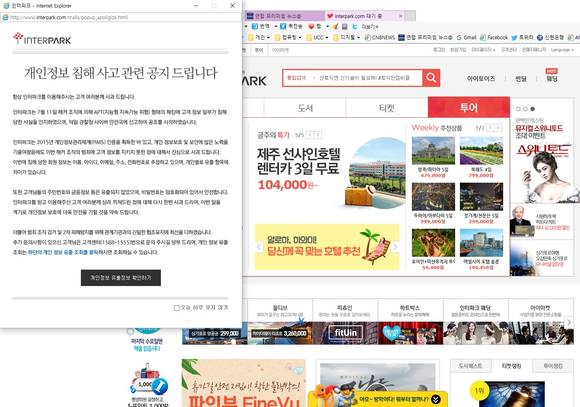Image resolution: width=580 pixels, height=407 pixels.
Task: Open the tour ranking tab
Action: (553, 366)
